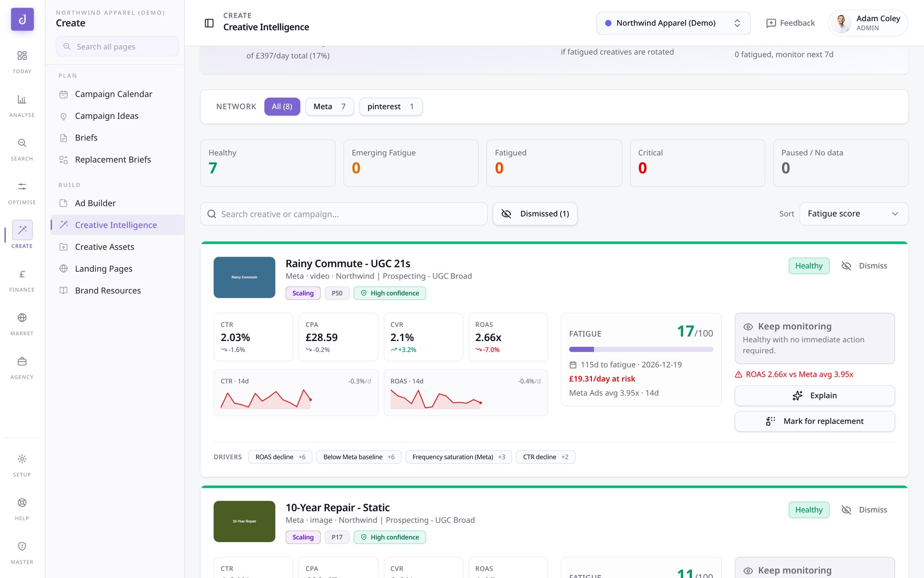Select the Create magic wand icon

click(22, 230)
